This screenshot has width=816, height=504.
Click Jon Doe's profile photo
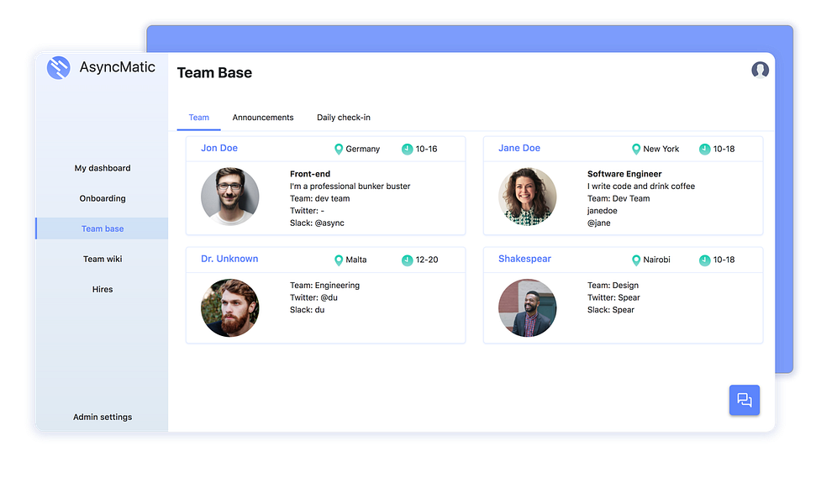230,197
